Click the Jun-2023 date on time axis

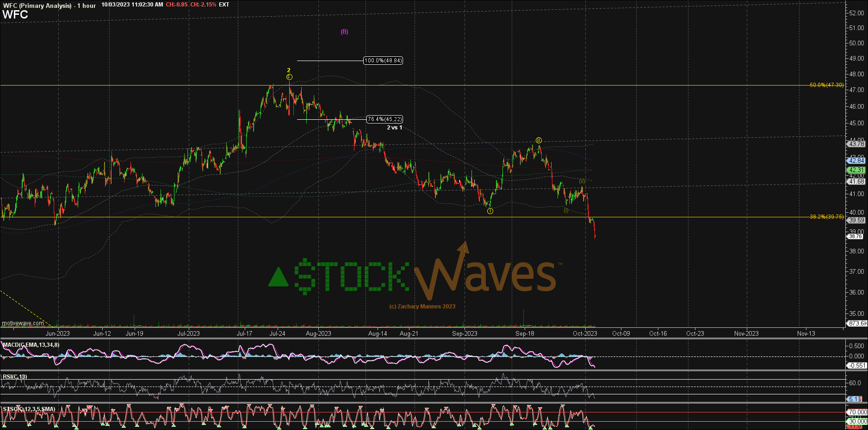[x=58, y=333]
